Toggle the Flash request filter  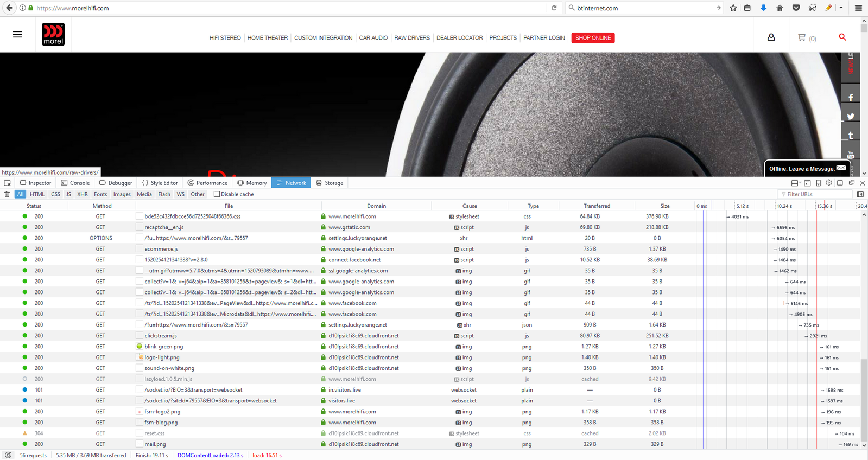[164, 194]
